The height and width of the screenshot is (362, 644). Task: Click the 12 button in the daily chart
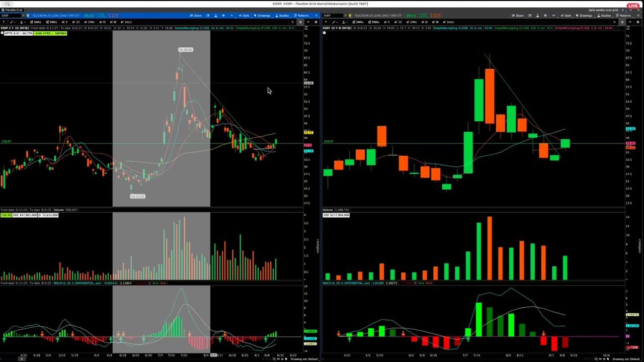coord(76,22)
